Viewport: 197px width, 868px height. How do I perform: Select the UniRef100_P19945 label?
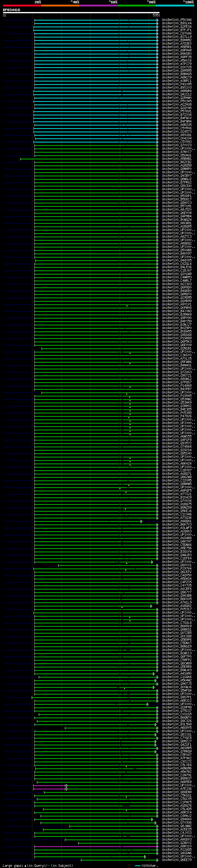click(177, 396)
